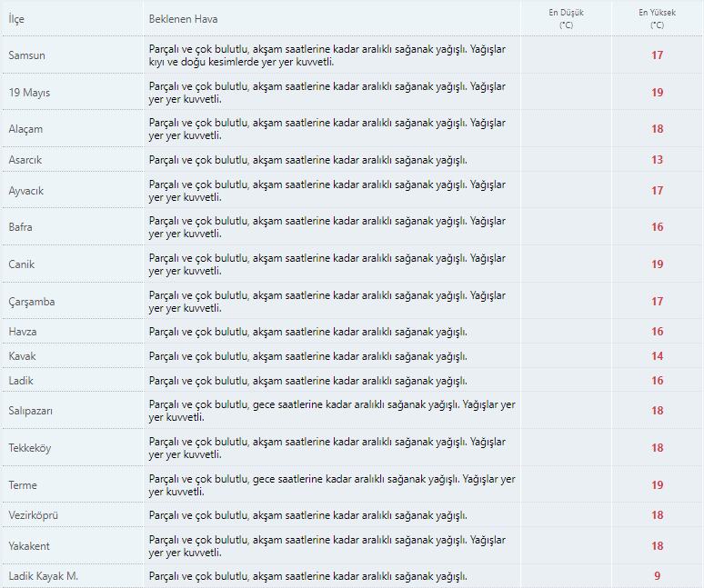
Task: Select the Canik district name
Action: click(x=22, y=264)
